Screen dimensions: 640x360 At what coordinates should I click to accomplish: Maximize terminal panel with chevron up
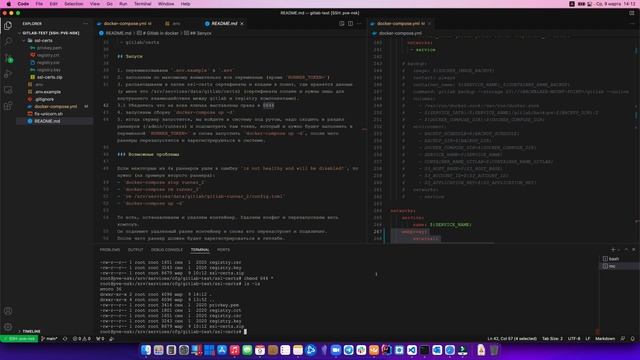click(626, 249)
